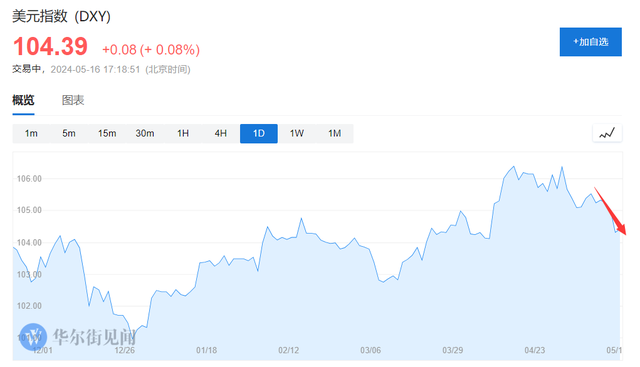This screenshot has width=640, height=367.
Task: Click the 104.39 current price
Action: coord(50,46)
